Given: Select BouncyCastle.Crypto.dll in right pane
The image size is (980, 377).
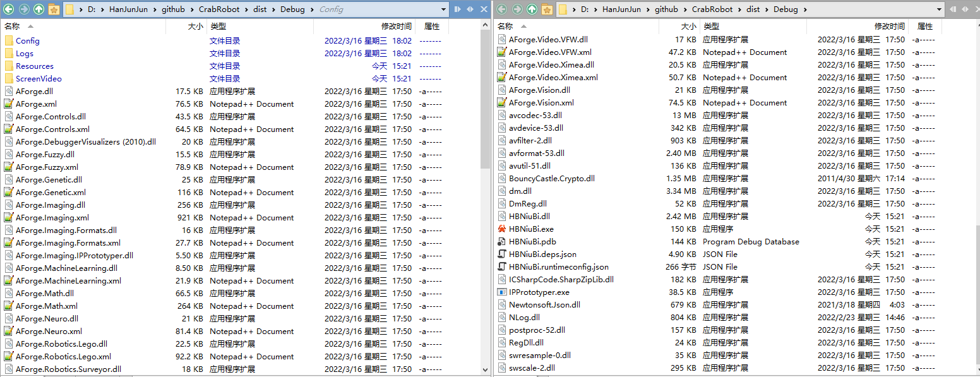Looking at the screenshot, I should click(x=552, y=178).
